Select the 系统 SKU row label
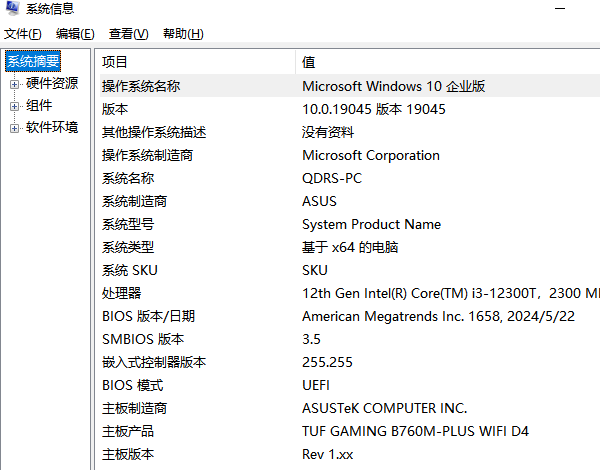The image size is (600, 470). [x=130, y=270]
